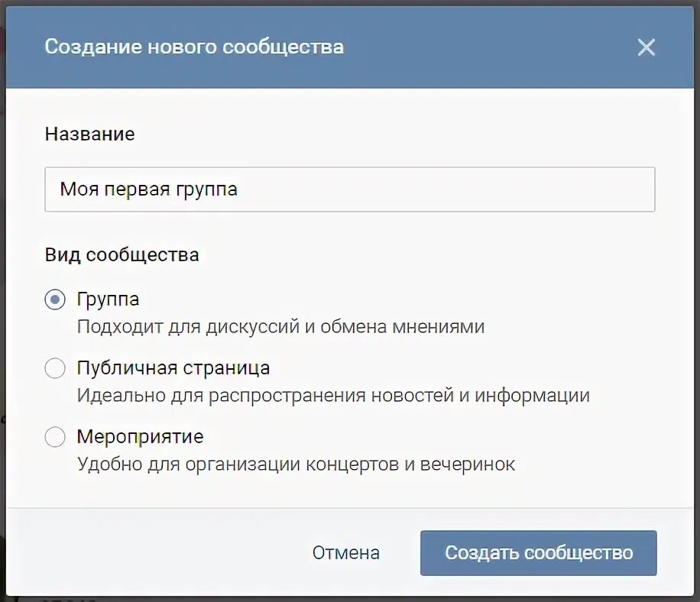
Task: Click description 'Подходит для дискуссий и обмена мнениями'
Action: pos(280,327)
